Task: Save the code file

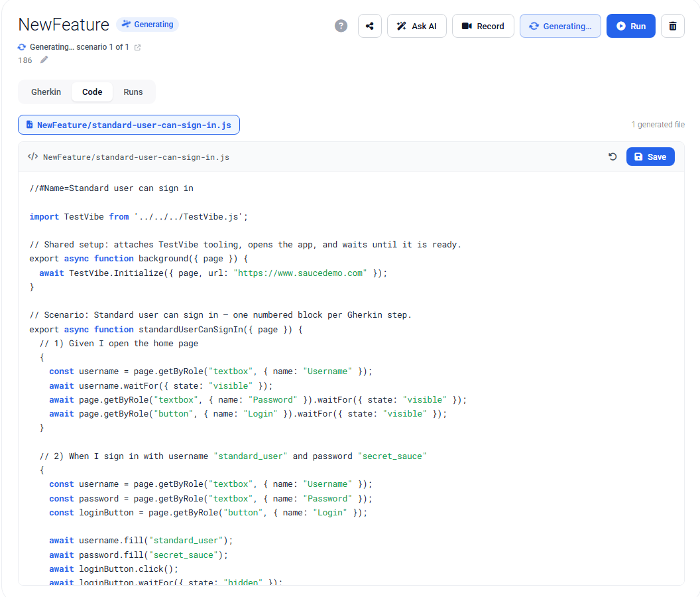Action: 650,157
